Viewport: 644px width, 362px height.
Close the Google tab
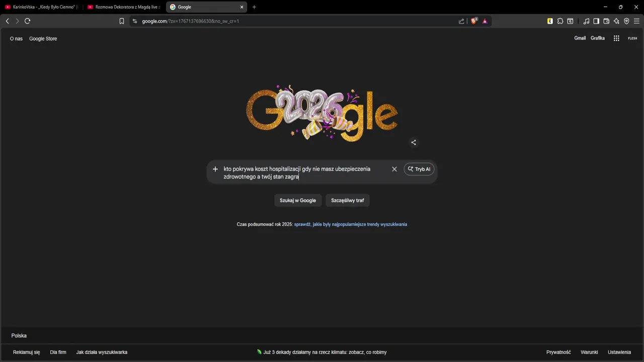click(242, 7)
